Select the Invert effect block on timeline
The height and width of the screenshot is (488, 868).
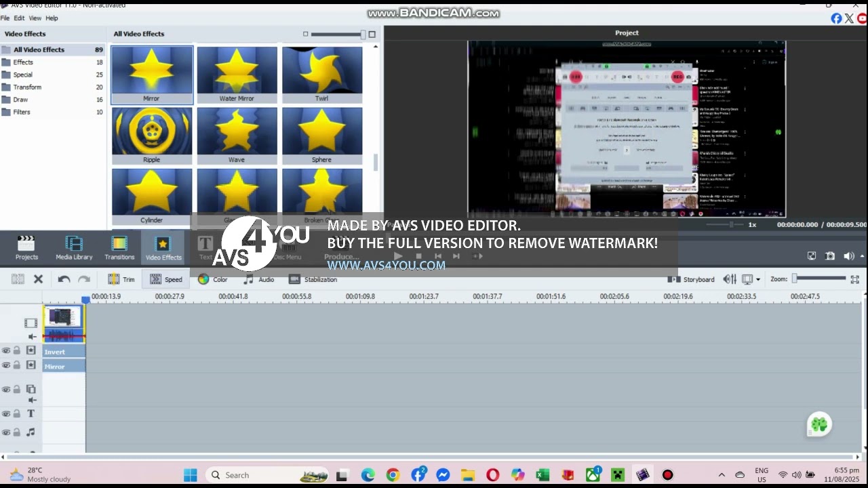[64, 352]
